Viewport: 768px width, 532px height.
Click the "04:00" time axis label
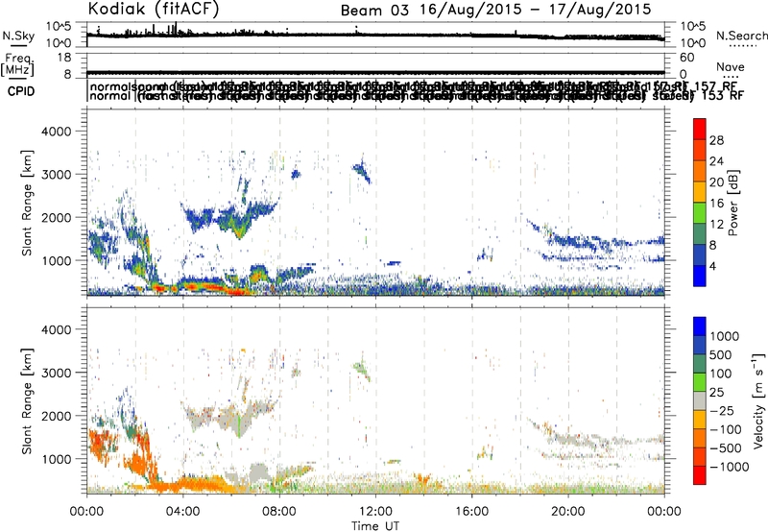182,512
